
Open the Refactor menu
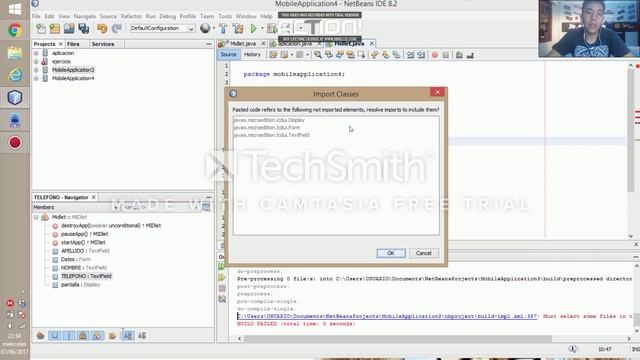pyautogui.click(x=131, y=16)
